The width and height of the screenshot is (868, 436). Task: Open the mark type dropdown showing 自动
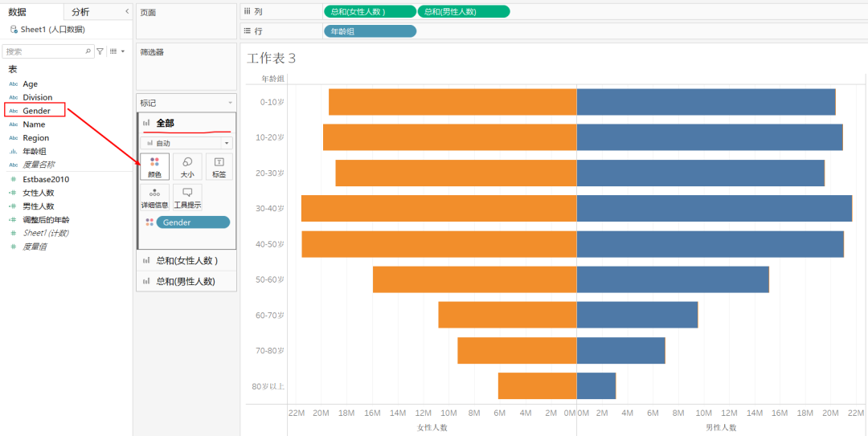(186, 143)
